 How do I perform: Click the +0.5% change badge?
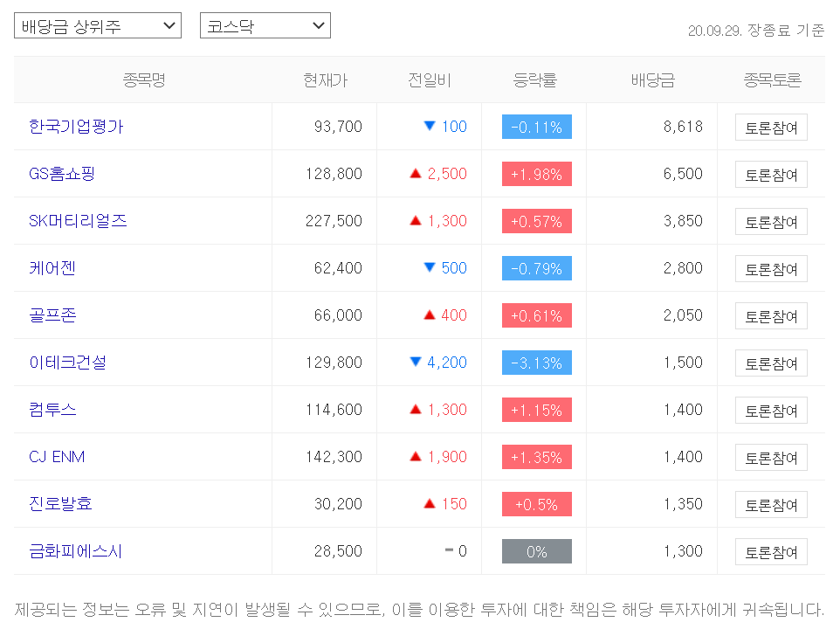pos(537,504)
